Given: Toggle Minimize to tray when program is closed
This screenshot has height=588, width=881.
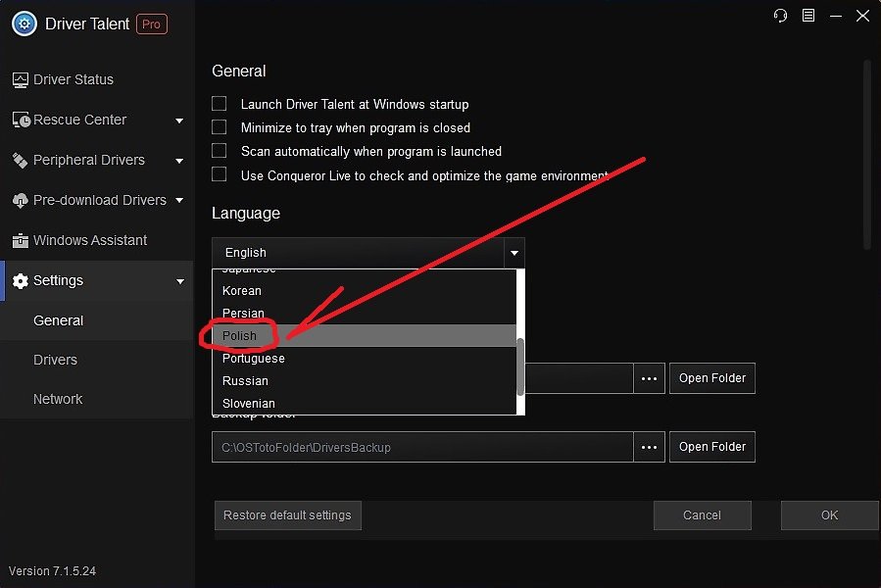Looking at the screenshot, I should 220,127.
